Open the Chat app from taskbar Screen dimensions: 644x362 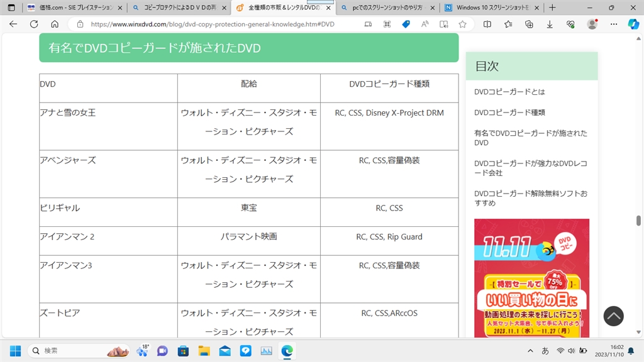162,351
